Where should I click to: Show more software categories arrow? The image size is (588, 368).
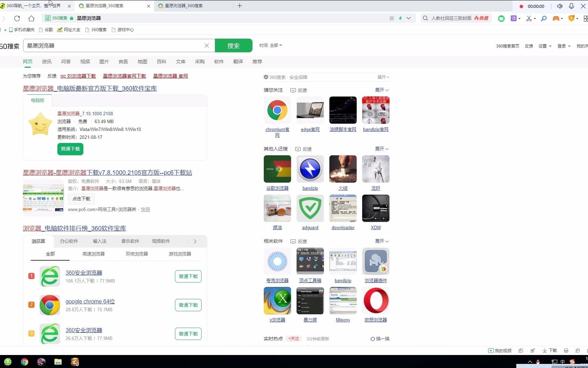coord(195,241)
